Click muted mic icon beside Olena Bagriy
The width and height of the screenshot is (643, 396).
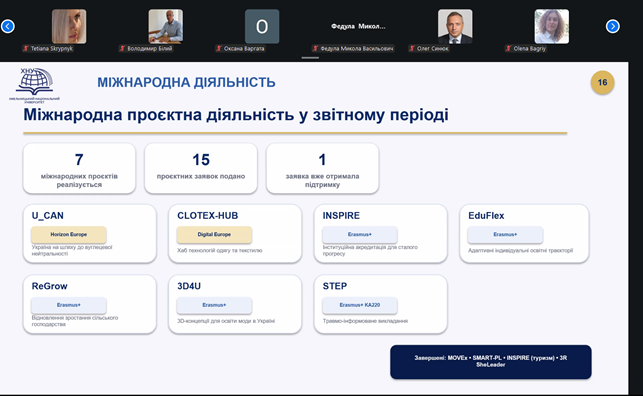(x=508, y=48)
